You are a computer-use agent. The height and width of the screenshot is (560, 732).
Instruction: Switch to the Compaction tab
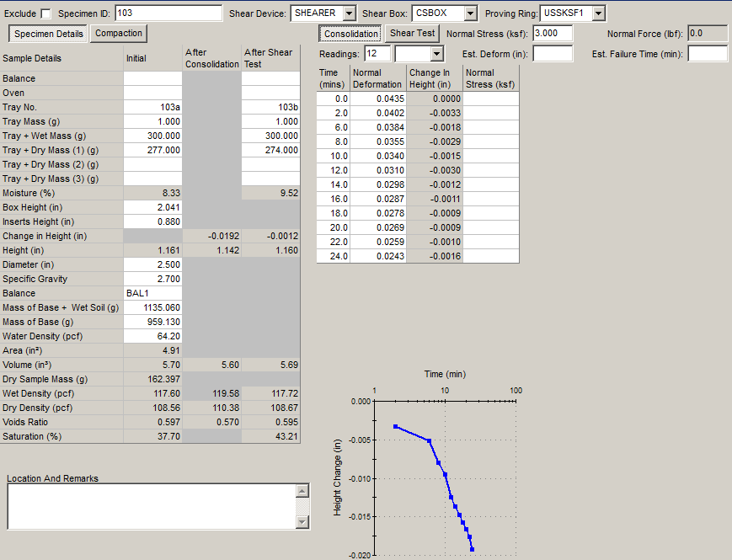119,34
